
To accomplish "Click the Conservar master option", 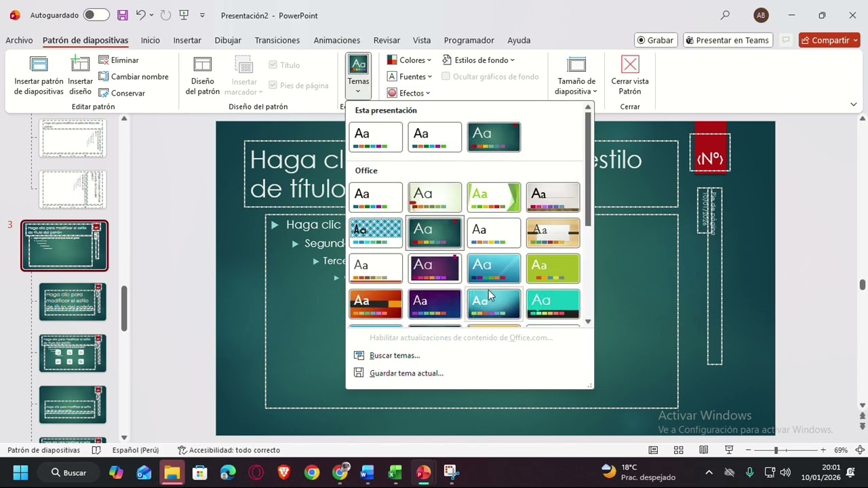I will point(121,93).
